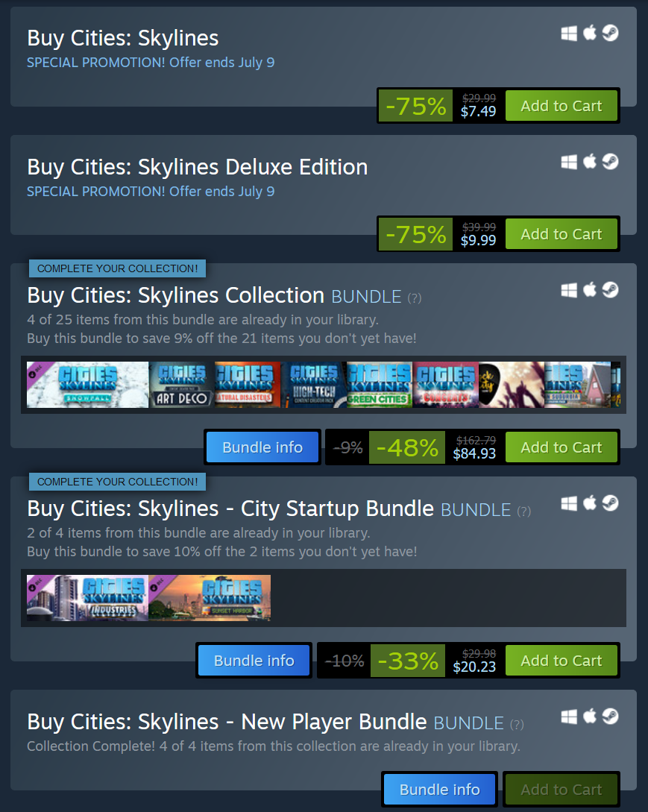
Task: Click the Steam icon on New Player Bundle
Action: (610, 717)
